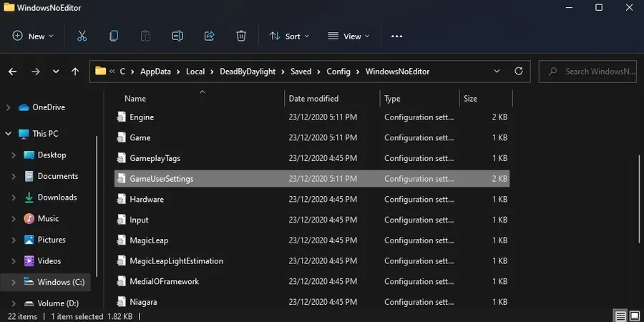The image size is (644, 322).
Task: Open the View dropdown menu
Action: (348, 36)
